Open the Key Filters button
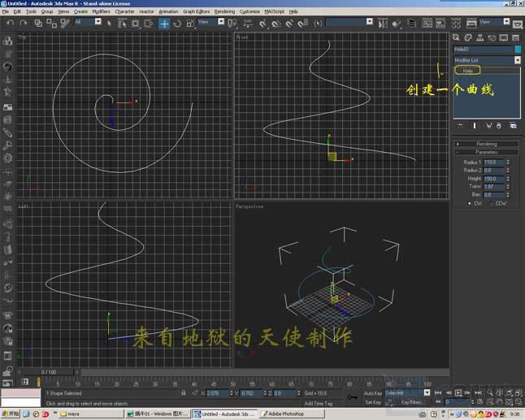 tap(411, 402)
